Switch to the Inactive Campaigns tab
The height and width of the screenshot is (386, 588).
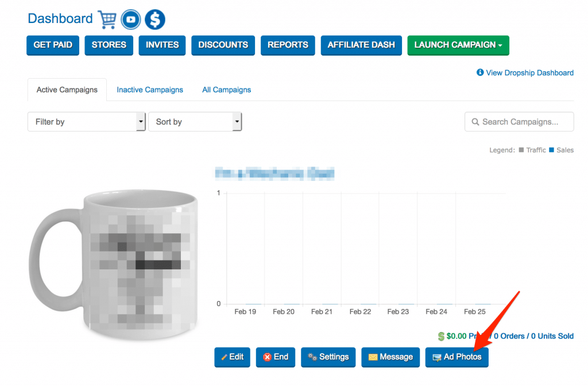(x=150, y=90)
